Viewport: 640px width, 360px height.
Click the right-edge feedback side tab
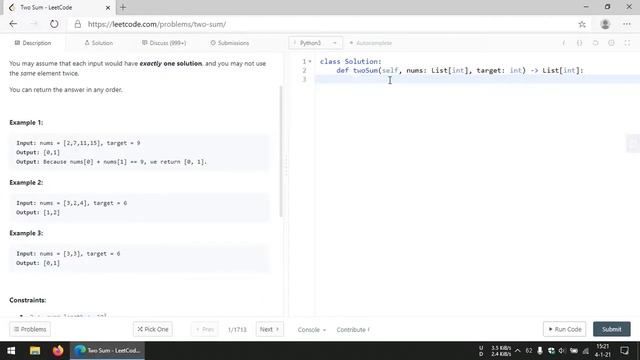(x=633, y=143)
